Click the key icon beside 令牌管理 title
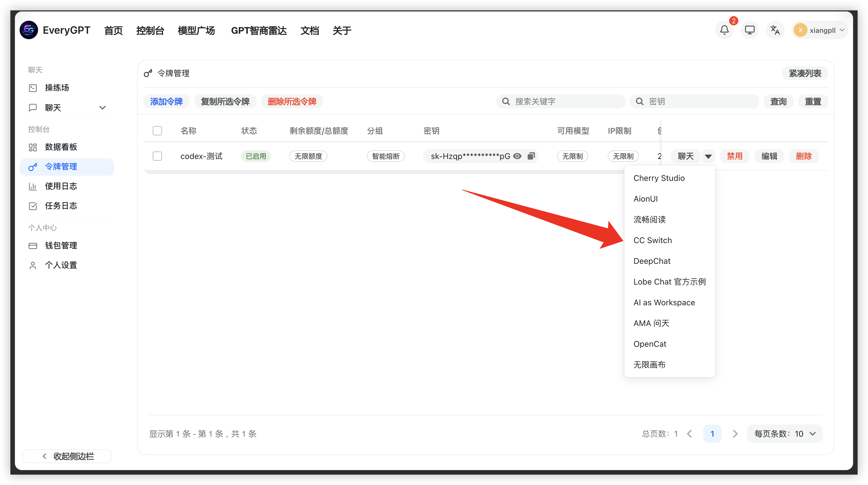Screen dimensions: 868x485 coord(148,73)
